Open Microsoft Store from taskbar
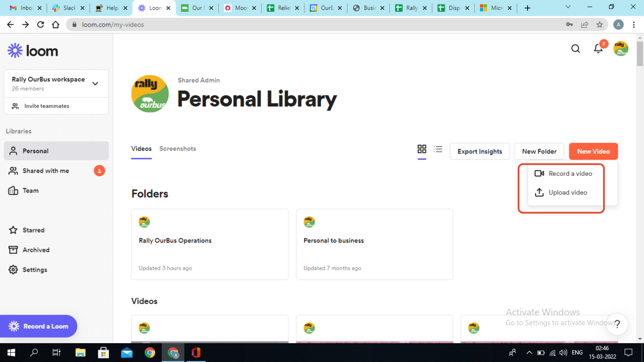 pos(103,353)
